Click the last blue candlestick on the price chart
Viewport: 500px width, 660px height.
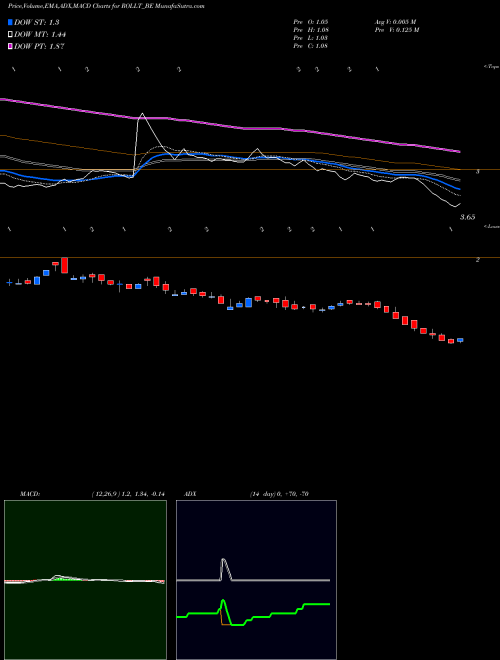(460, 340)
